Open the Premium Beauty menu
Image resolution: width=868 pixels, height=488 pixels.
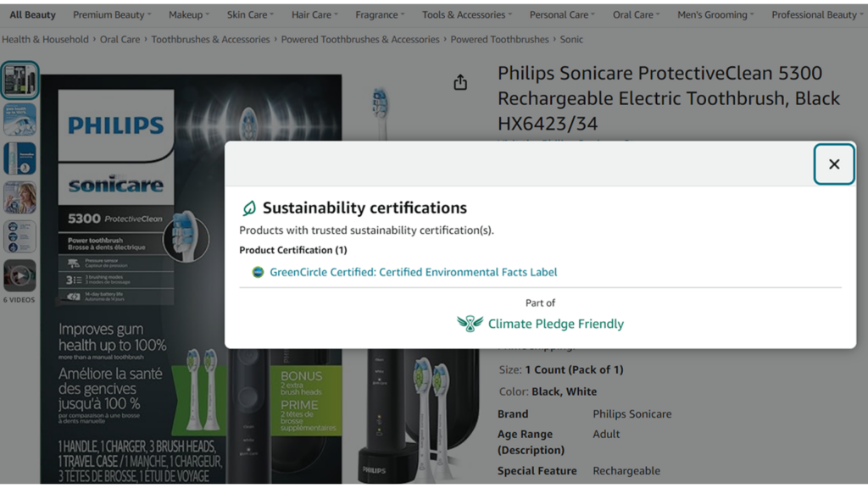tap(111, 14)
